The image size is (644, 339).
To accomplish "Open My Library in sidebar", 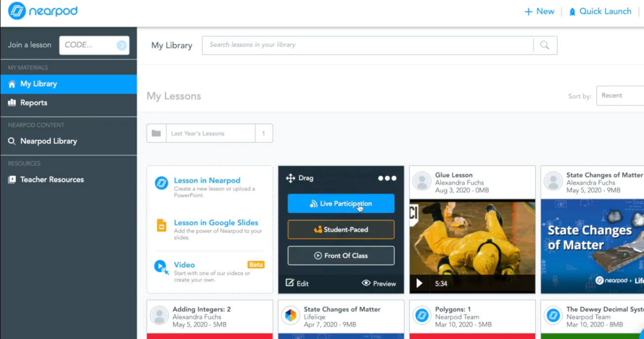I will point(68,84).
